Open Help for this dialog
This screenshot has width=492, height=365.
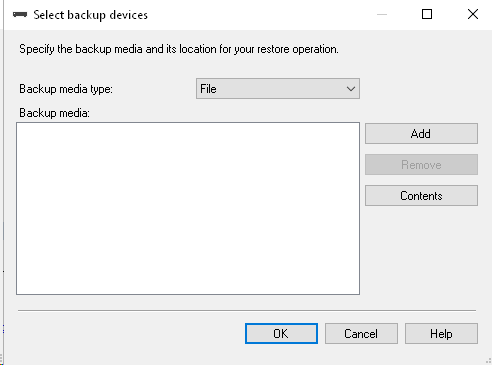point(441,333)
